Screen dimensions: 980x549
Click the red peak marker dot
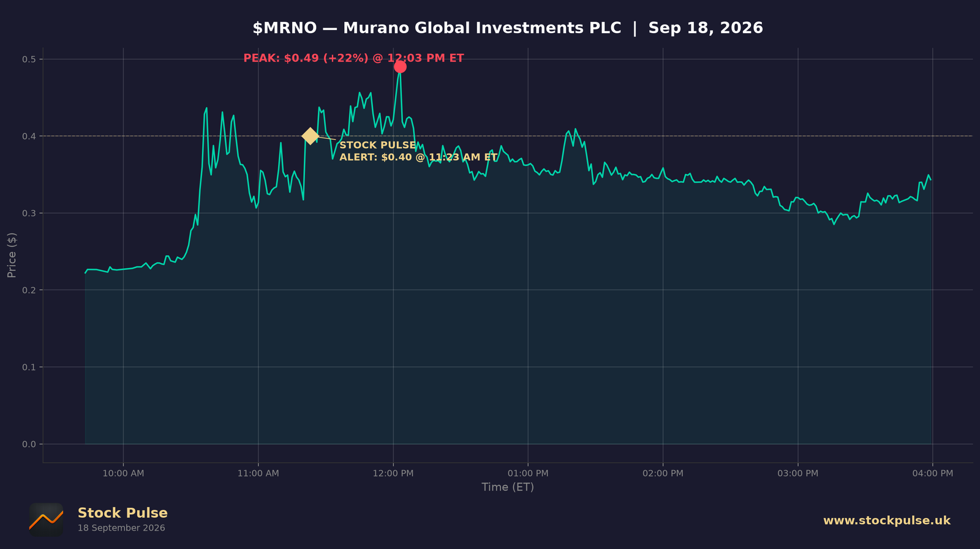[x=400, y=67]
